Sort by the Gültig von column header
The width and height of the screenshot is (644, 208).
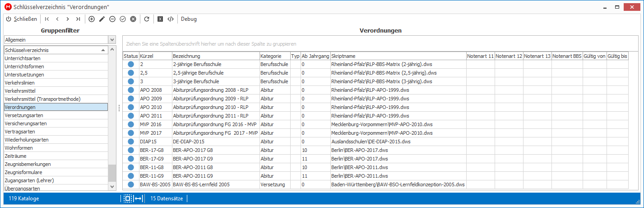pos(594,56)
